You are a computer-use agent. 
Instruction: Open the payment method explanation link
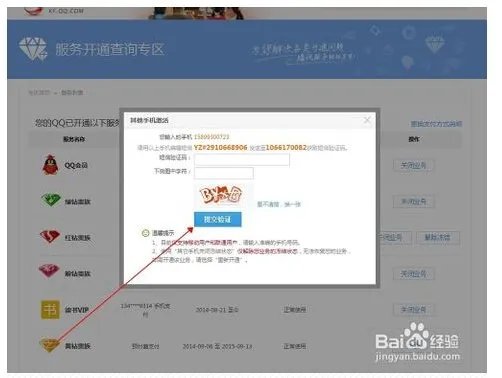pos(436,124)
